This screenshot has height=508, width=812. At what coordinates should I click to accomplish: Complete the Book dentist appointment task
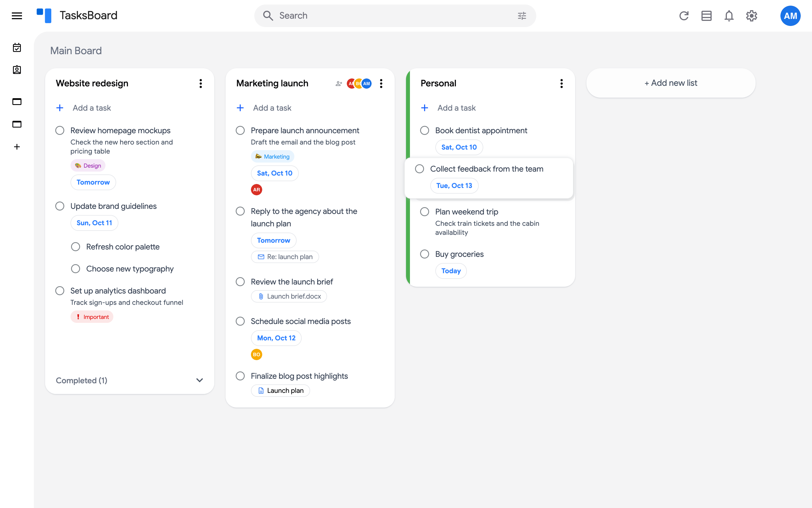pyautogui.click(x=424, y=130)
